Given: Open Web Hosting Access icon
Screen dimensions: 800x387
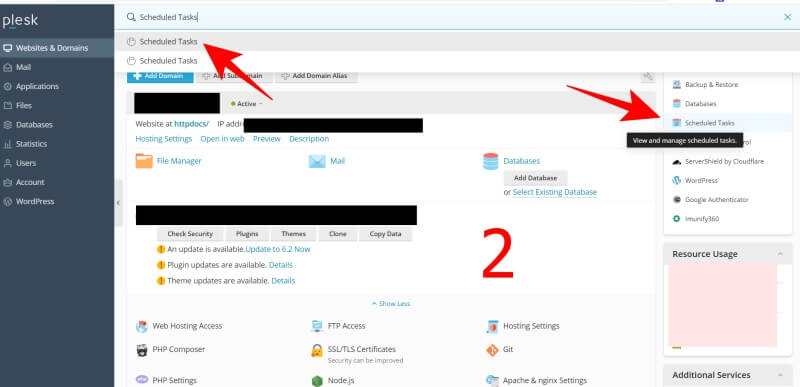Looking at the screenshot, I should click(142, 326).
